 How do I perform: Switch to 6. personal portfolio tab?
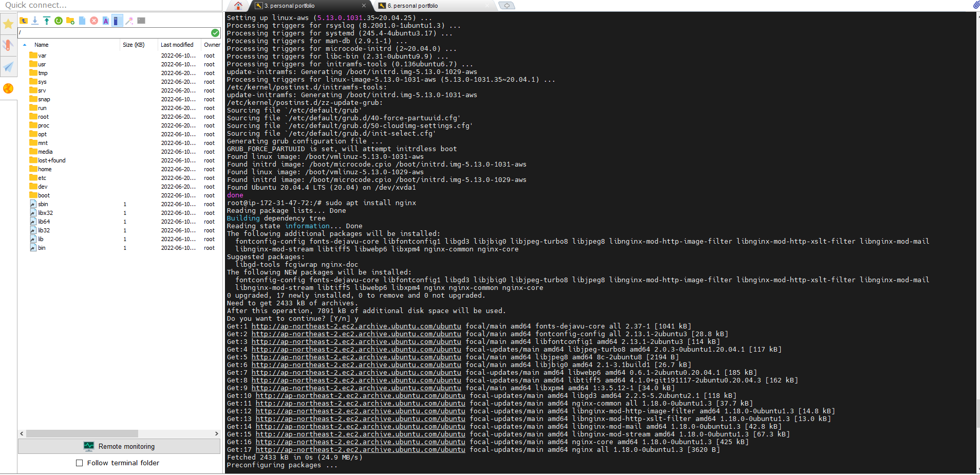coord(434,6)
